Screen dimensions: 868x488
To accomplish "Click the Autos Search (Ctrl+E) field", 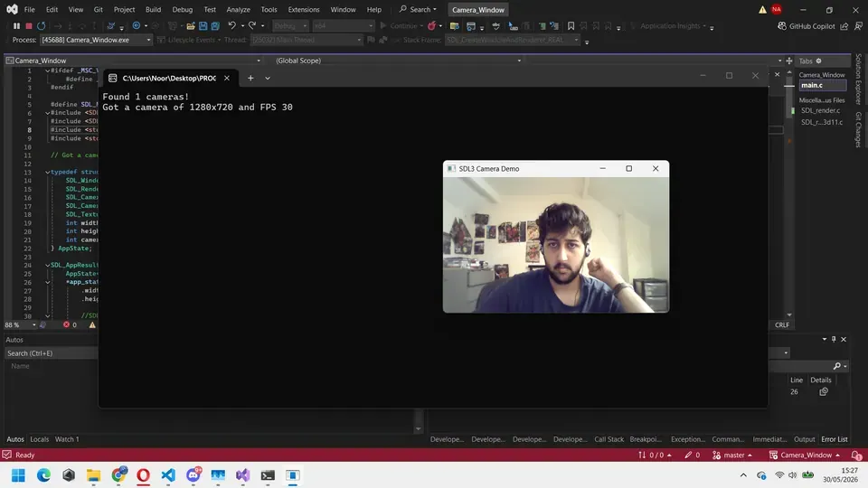I will point(51,353).
